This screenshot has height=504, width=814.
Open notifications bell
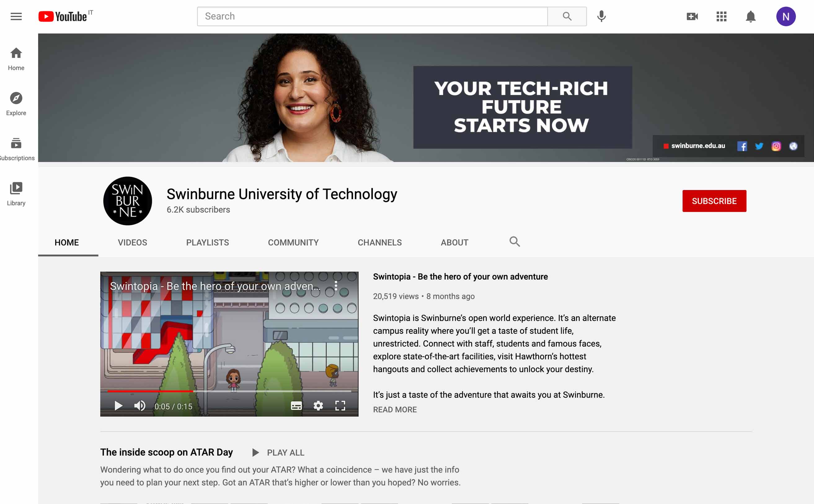tap(750, 16)
